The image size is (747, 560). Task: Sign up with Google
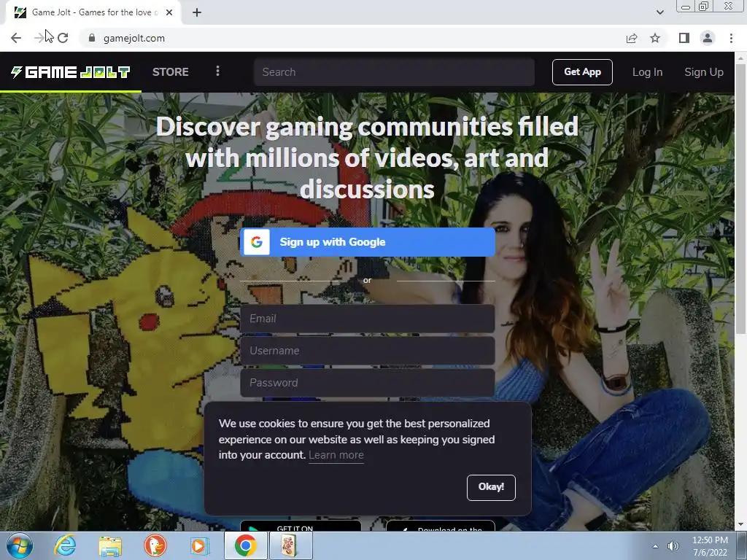point(368,242)
